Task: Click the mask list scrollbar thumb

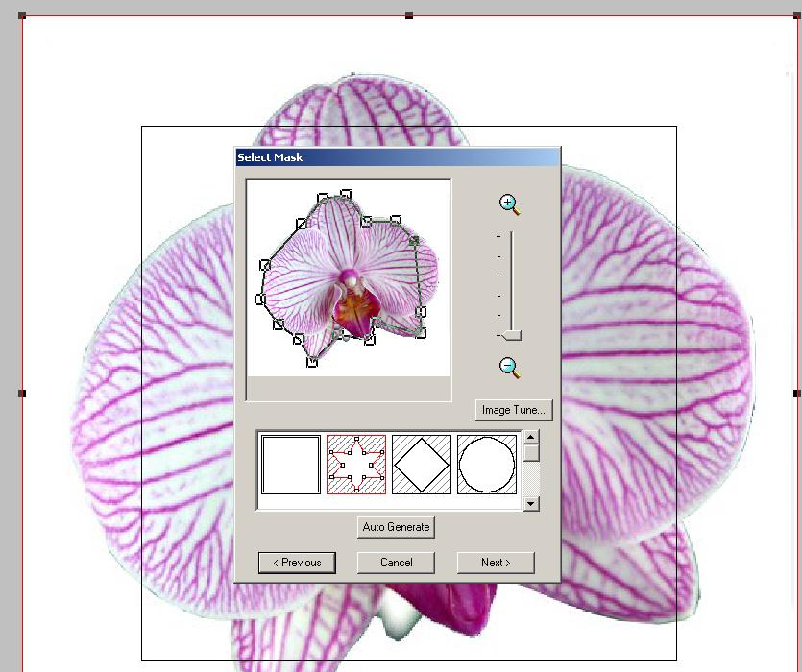Action: [531, 453]
